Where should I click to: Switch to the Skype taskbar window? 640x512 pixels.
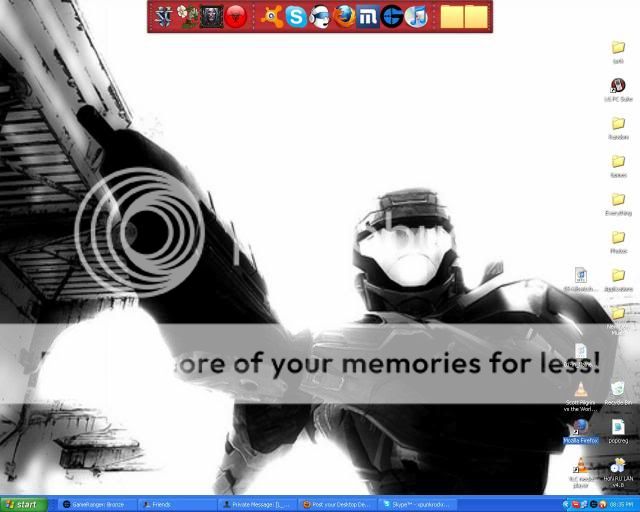click(x=418, y=504)
